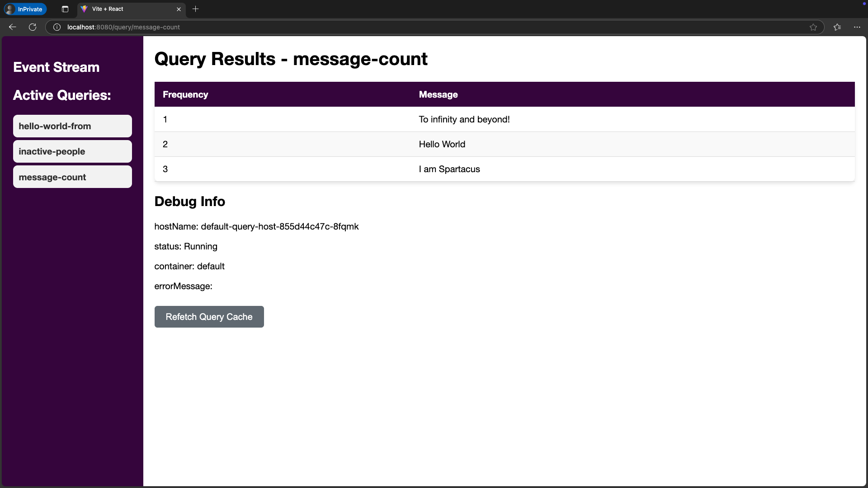The height and width of the screenshot is (488, 868).
Task: Select the message-count query in sidebar
Action: pos(72,177)
